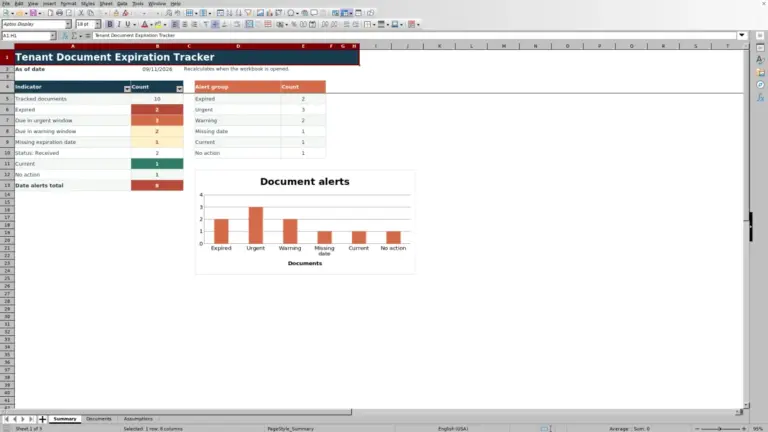Open the font size dropdown

click(97, 24)
